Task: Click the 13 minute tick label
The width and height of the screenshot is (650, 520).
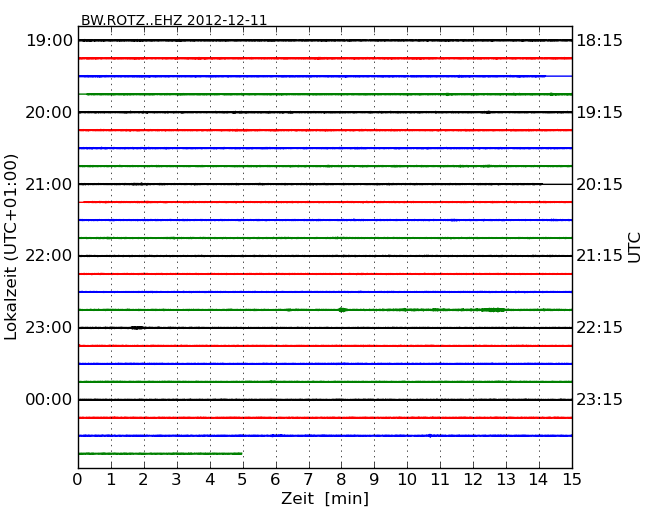Action: pyautogui.click(x=506, y=480)
